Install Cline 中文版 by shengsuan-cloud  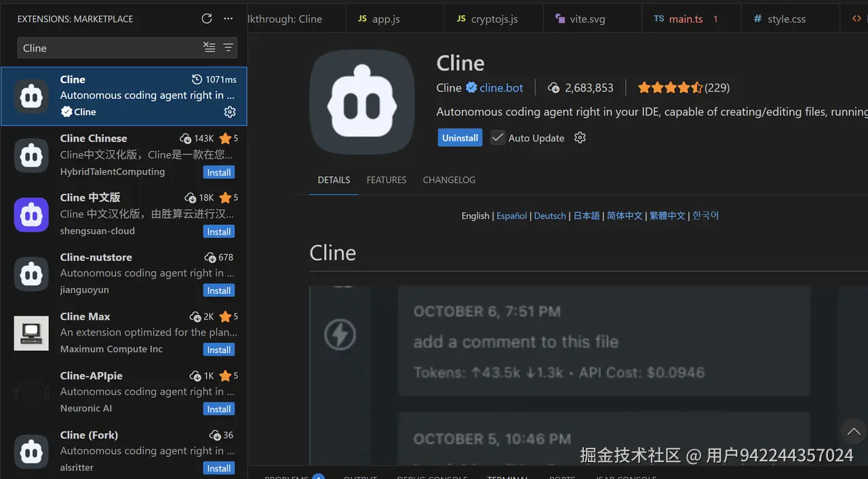pos(219,232)
